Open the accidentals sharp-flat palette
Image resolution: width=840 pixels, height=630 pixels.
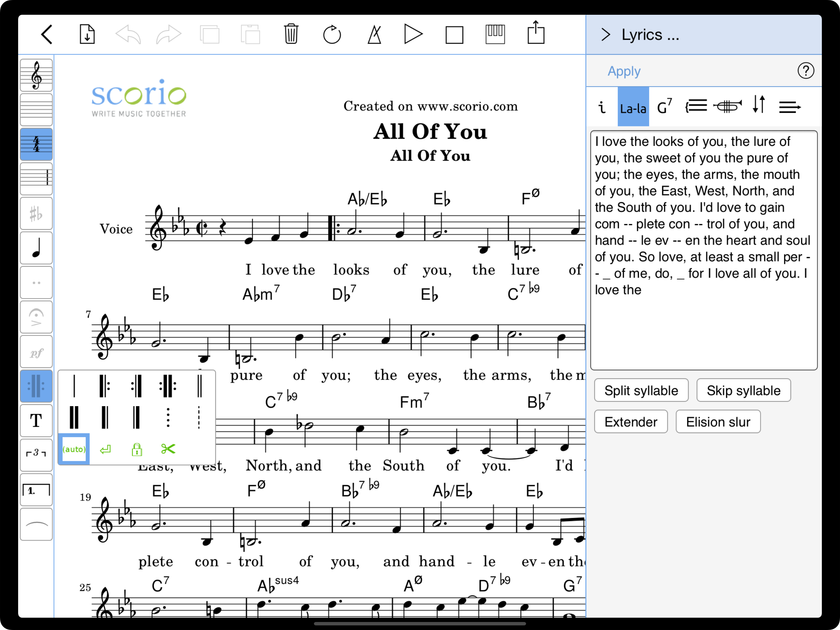36,213
